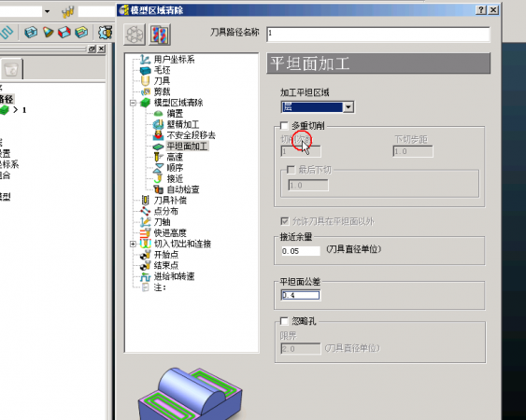Click the 最后下切 value field
The image size is (526, 420).
[308, 186]
